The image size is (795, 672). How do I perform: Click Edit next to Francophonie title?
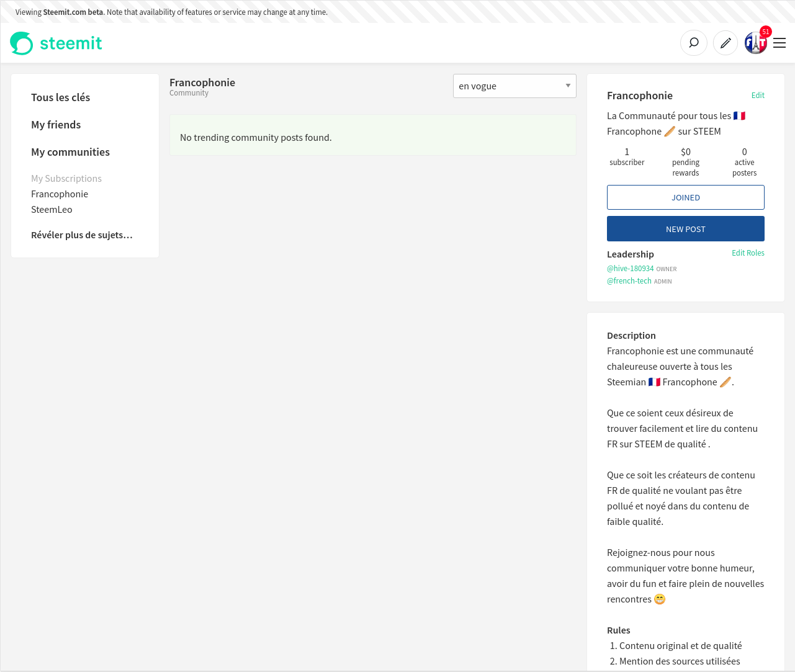pos(758,96)
